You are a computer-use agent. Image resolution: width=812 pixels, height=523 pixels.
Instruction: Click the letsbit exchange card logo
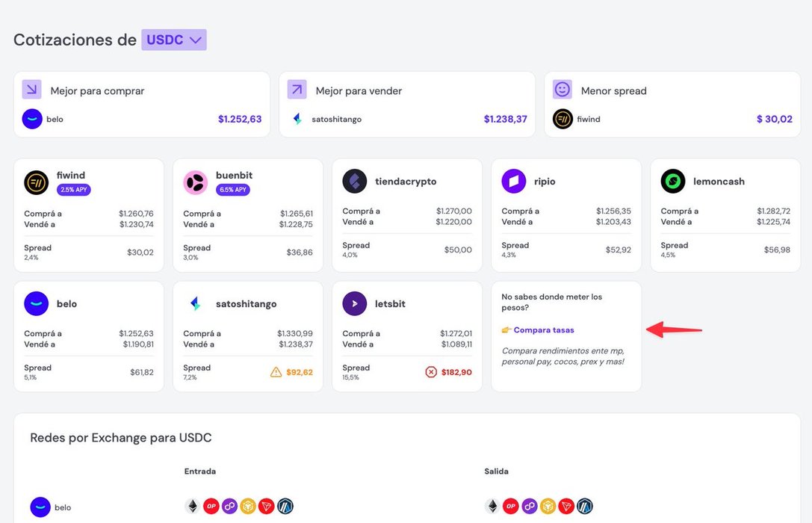pyautogui.click(x=355, y=303)
